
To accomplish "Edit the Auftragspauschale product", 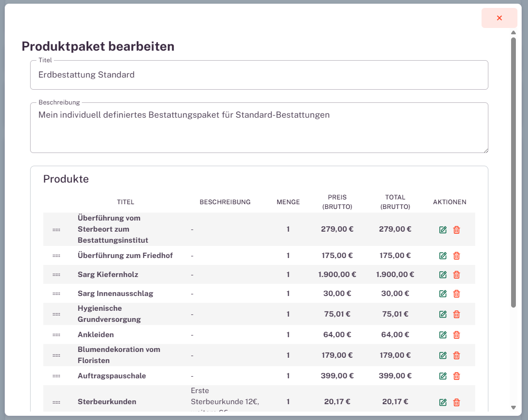I will pyautogui.click(x=444, y=376).
